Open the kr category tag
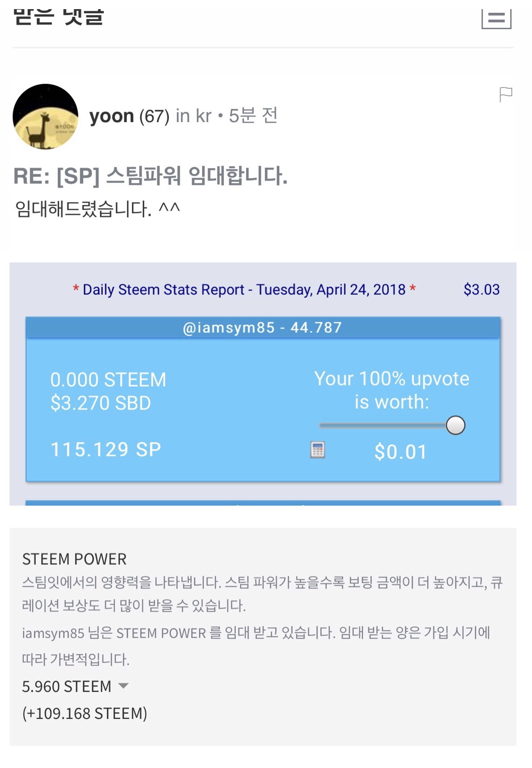This screenshot has width=532, height=768. (x=203, y=116)
